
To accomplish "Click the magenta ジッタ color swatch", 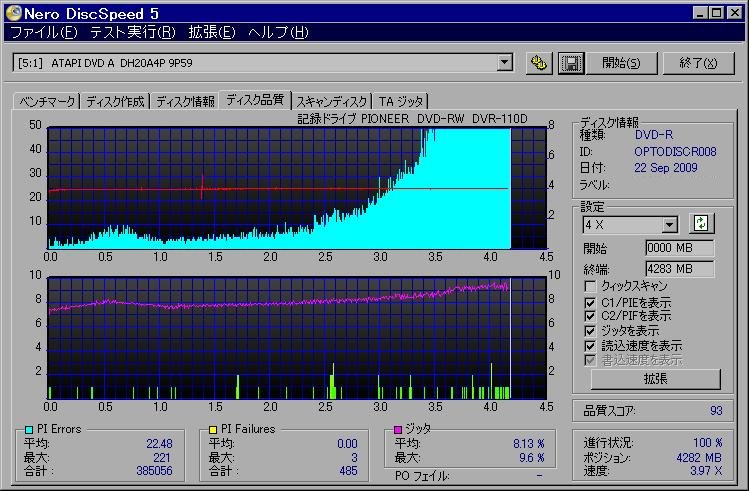I will [x=398, y=429].
